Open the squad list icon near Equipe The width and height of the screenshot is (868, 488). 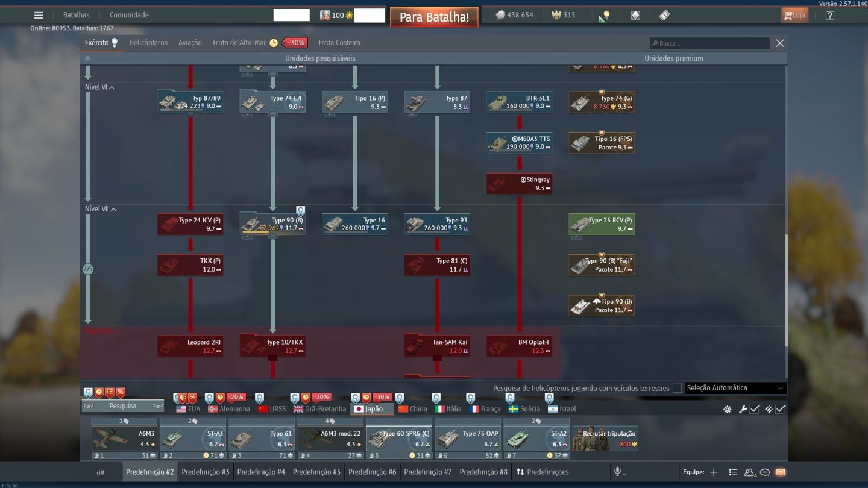(733, 472)
